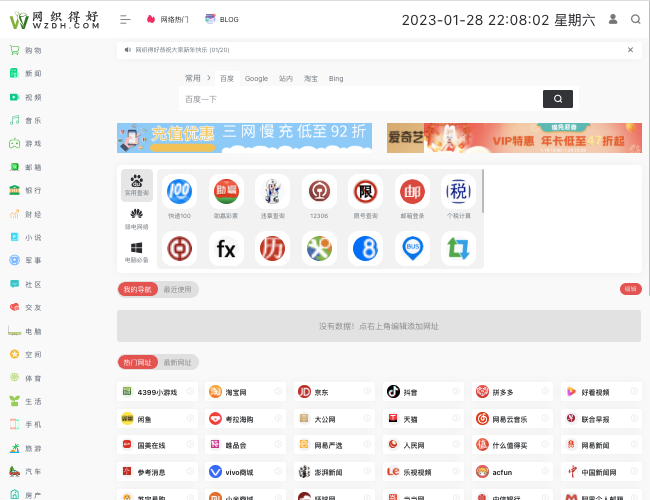Switch to 我的导航 pill

point(138,289)
